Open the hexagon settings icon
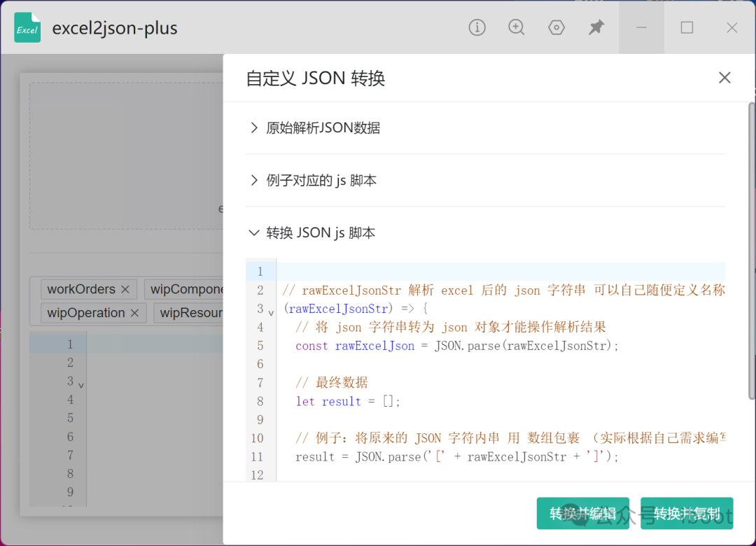 pos(556,28)
